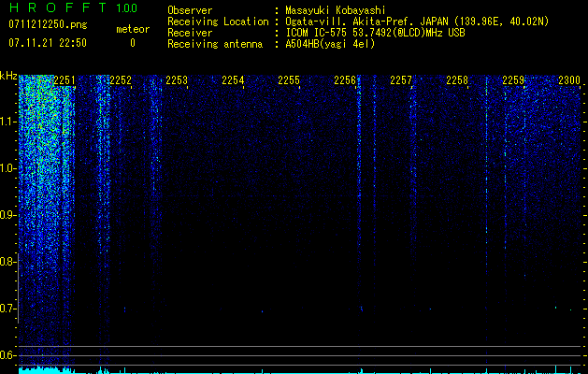The width and height of the screenshot is (588, 374).
Task: Select the file name 0711212250.png
Action: click(48, 25)
